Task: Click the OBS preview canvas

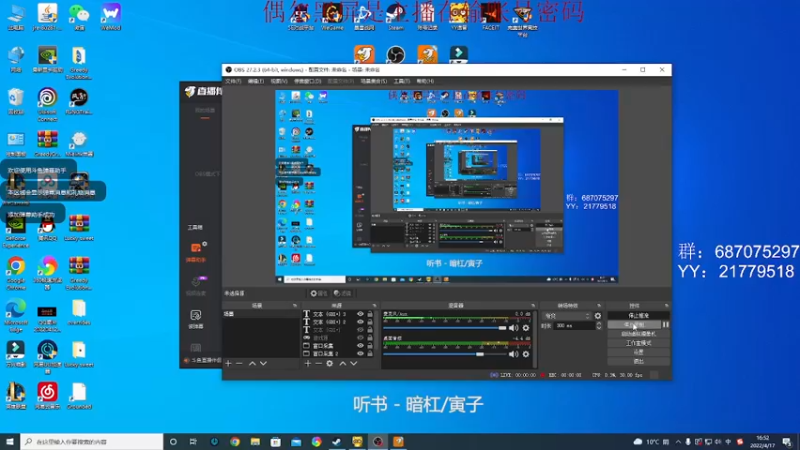Action: click(x=446, y=187)
